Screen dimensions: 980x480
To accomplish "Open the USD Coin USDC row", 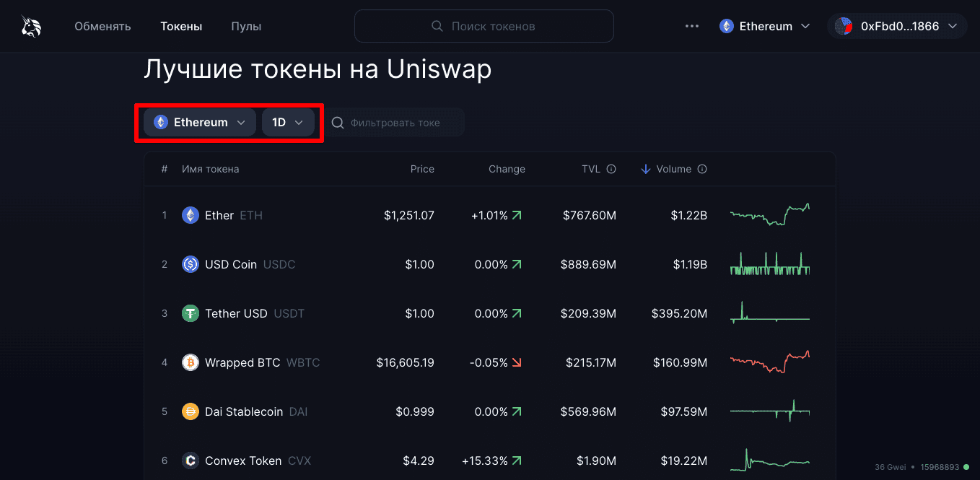I will (489, 264).
